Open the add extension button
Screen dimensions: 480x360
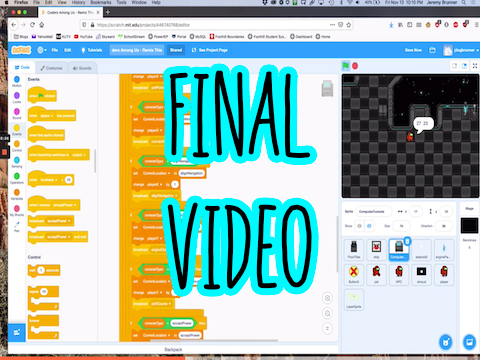click(x=17, y=332)
